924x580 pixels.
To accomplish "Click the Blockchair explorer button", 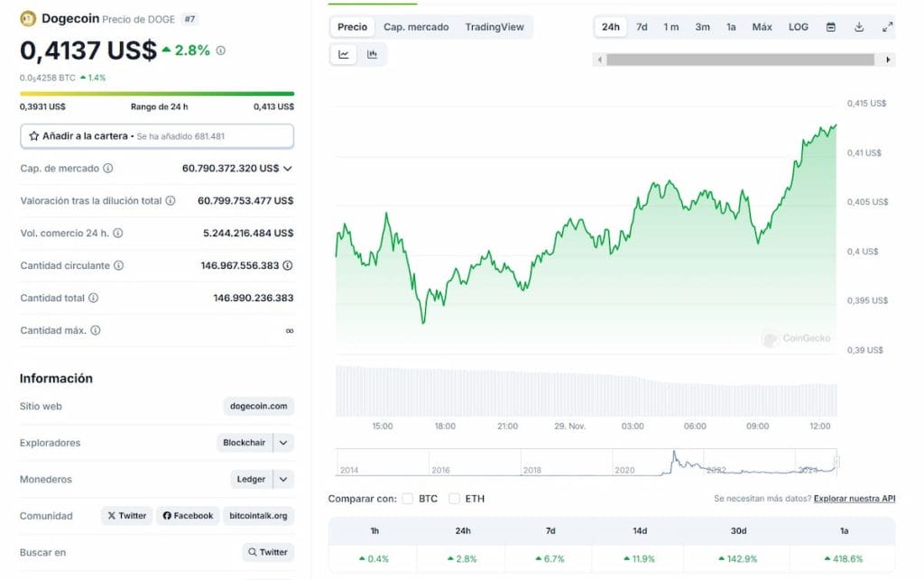I will pyautogui.click(x=244, y=443).
